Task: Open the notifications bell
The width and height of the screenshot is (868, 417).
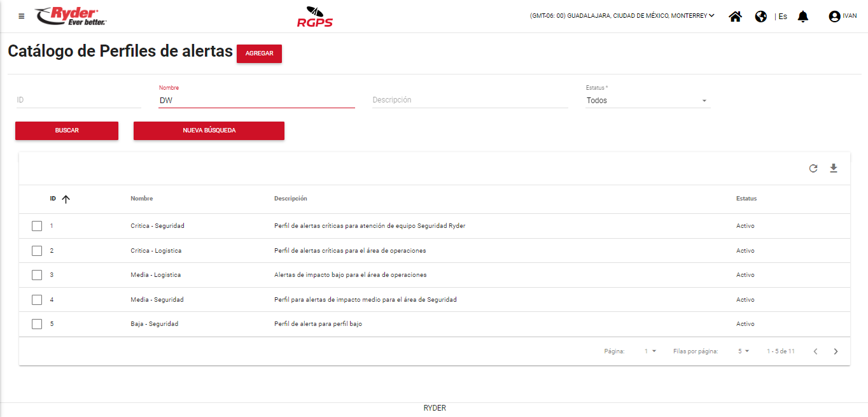Action: 803,17
